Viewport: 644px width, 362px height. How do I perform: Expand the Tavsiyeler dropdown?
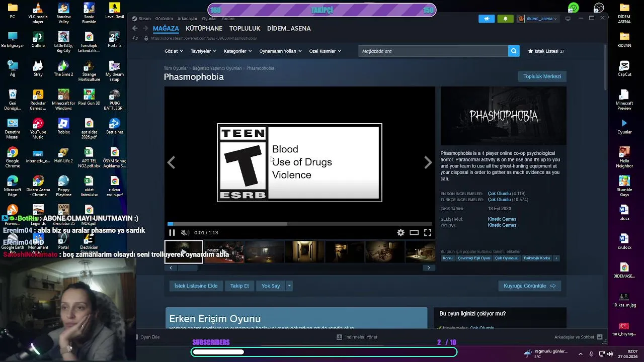pyautogui.click(x=203, y=51)
